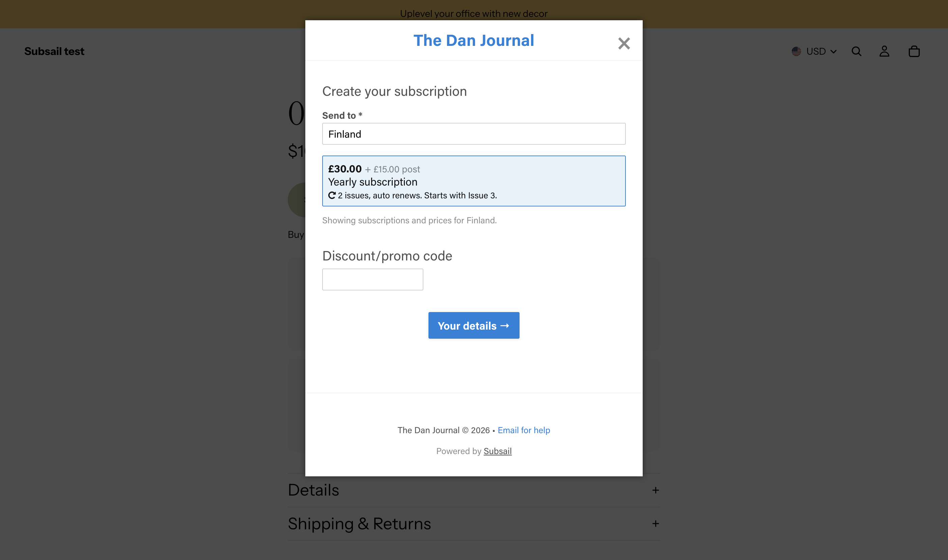The width and height of the screenshot is (948, 560).
Task: Open the search magnifier icon
Action: click(856, 51)
